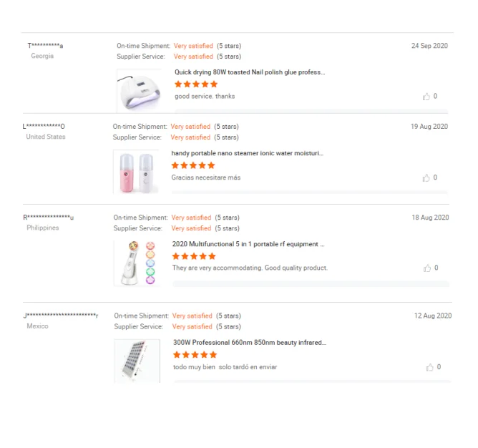Click the star rating on rf equipment review

click(194, 256)
